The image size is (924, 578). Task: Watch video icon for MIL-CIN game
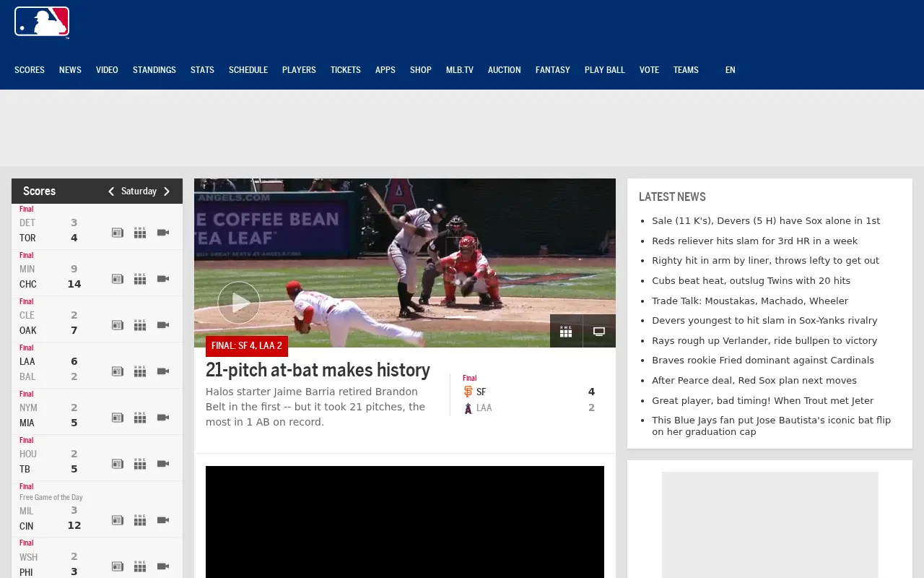point(163,520)
